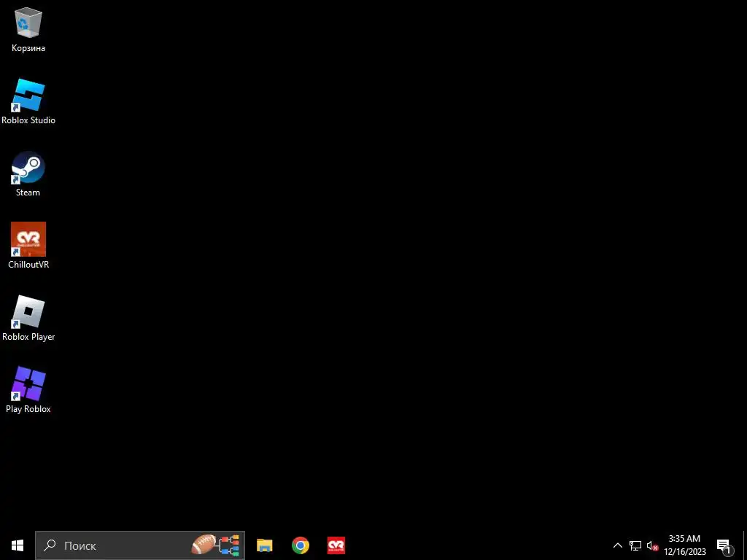Select the ChilloutVR desktop shortcut

coord(28,246)
